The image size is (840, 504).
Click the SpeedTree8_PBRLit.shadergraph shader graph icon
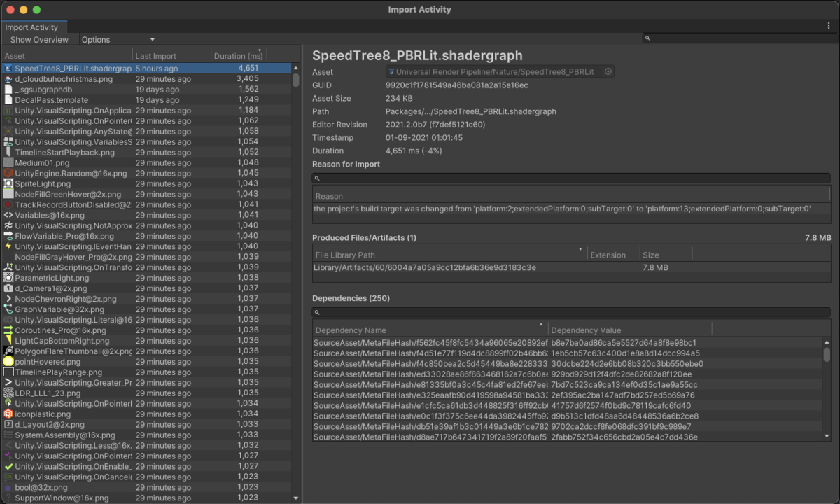pyautogui.click(x=8, y=69)
